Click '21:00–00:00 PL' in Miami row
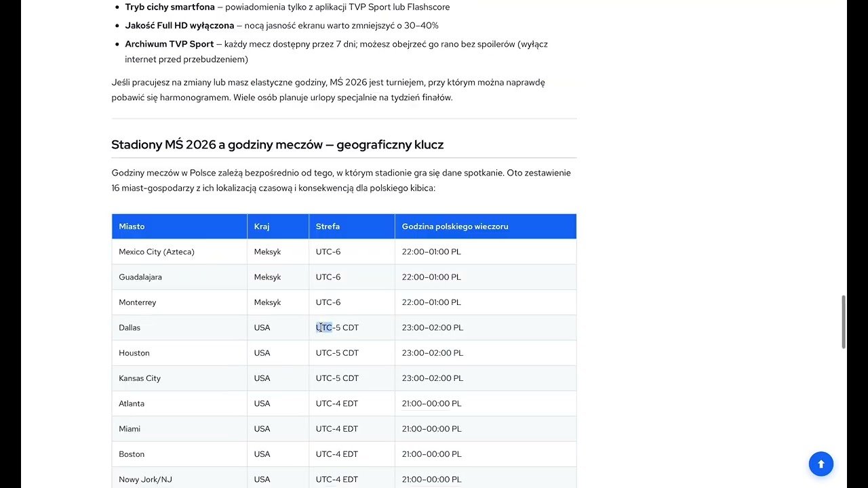The width and height of the screenshot is (868, 488). (431, 429)
